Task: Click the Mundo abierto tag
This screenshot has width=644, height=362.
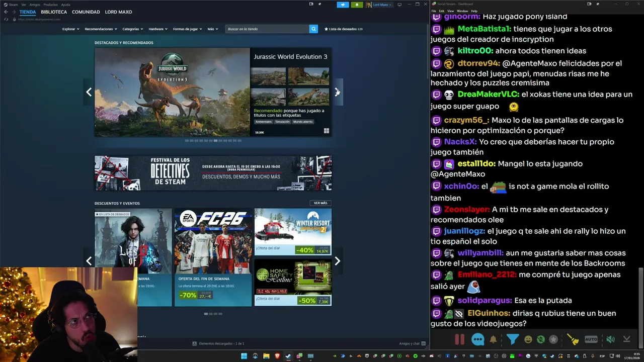Action: (x=303, y=122)
